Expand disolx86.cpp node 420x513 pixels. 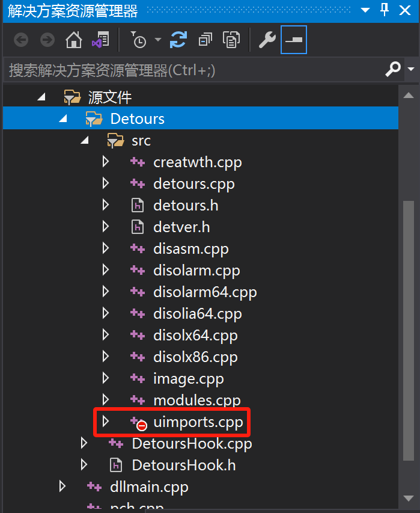[x=106, y=356]
